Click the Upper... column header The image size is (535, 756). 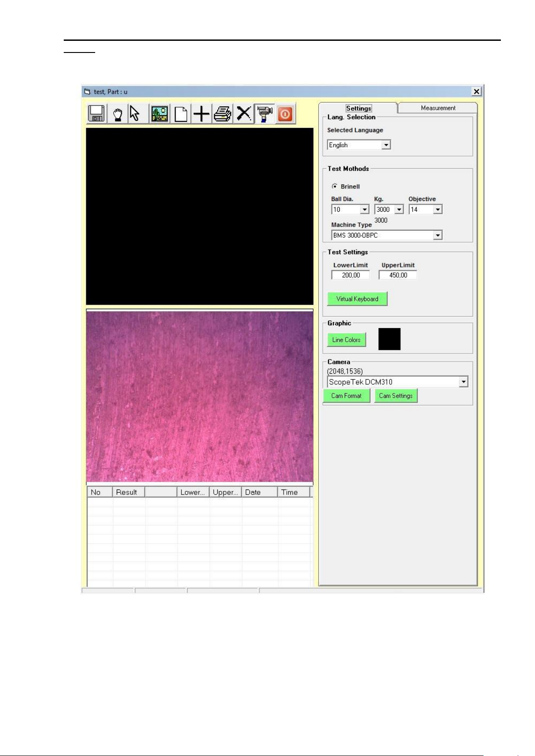(x=225, y=492)
